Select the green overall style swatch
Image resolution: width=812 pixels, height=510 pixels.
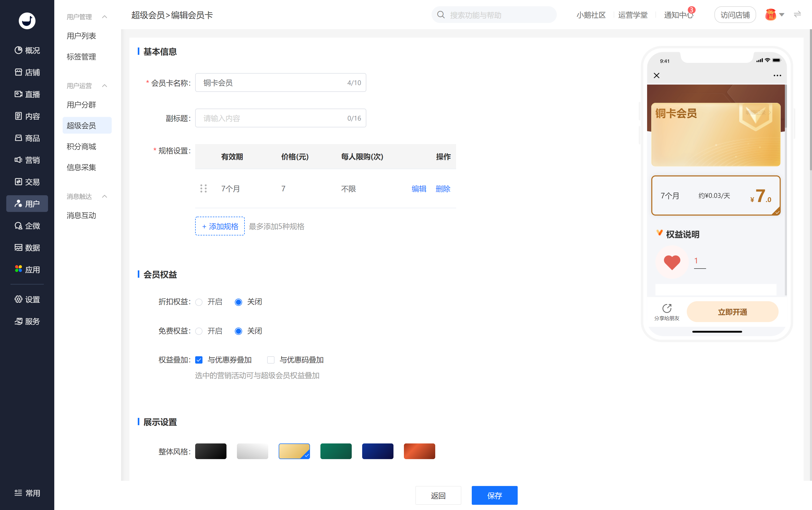[336, 451]
